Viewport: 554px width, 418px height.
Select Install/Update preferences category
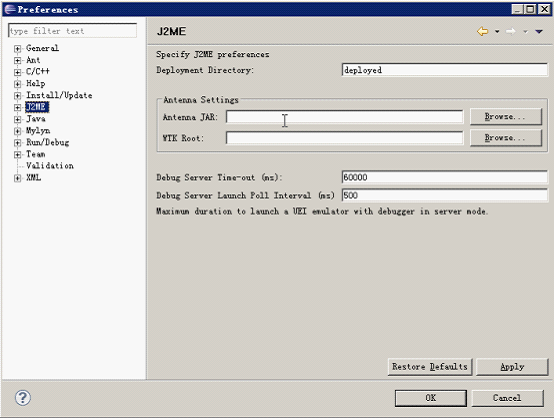tap(59, 95)
